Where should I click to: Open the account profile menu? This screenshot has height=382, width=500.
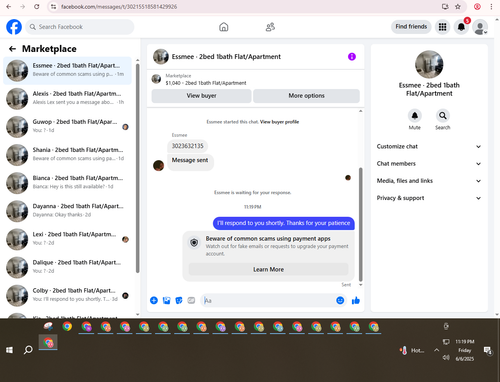tap(480, 27)
